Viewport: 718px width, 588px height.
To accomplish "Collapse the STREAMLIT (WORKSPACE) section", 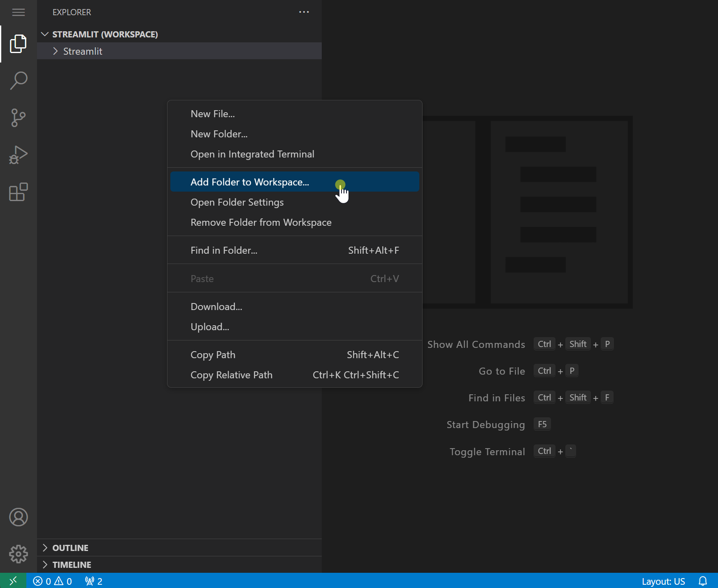I will 179,34.
